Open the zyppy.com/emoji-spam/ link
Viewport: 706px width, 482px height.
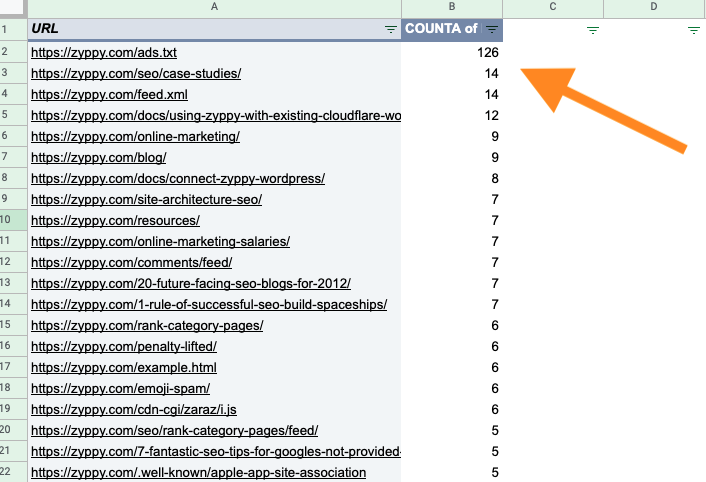[120, 389]
